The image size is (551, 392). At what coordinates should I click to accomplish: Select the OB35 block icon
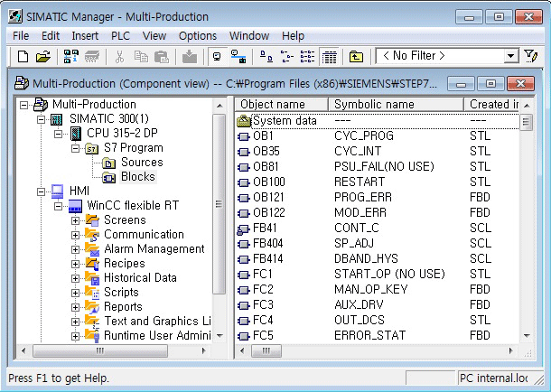(244, 152)
